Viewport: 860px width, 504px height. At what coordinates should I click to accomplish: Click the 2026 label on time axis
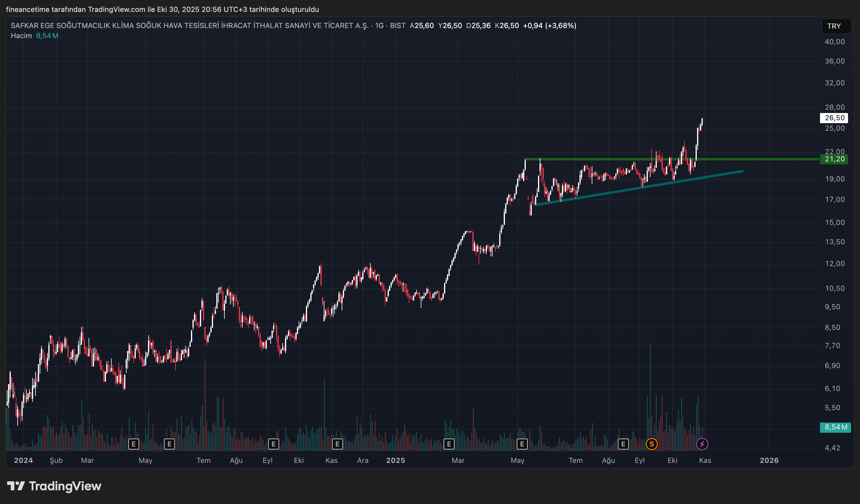tap(769, 460)
